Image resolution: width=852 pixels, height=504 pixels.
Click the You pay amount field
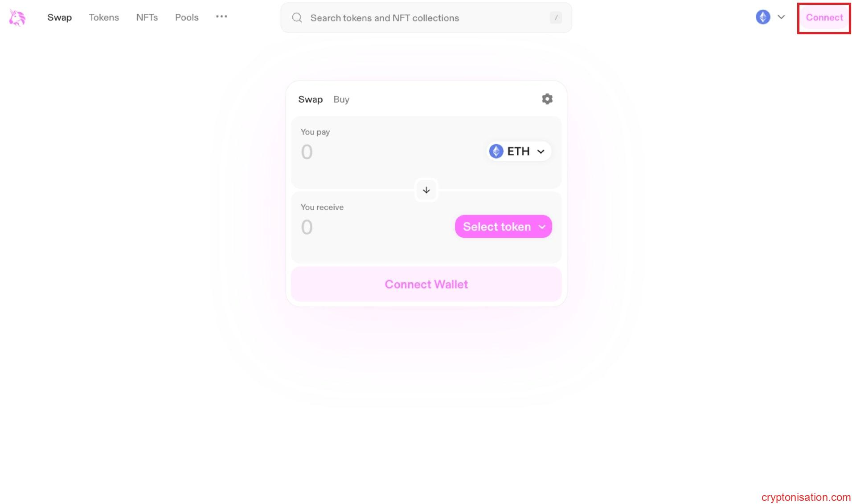[x=307, y=152]
